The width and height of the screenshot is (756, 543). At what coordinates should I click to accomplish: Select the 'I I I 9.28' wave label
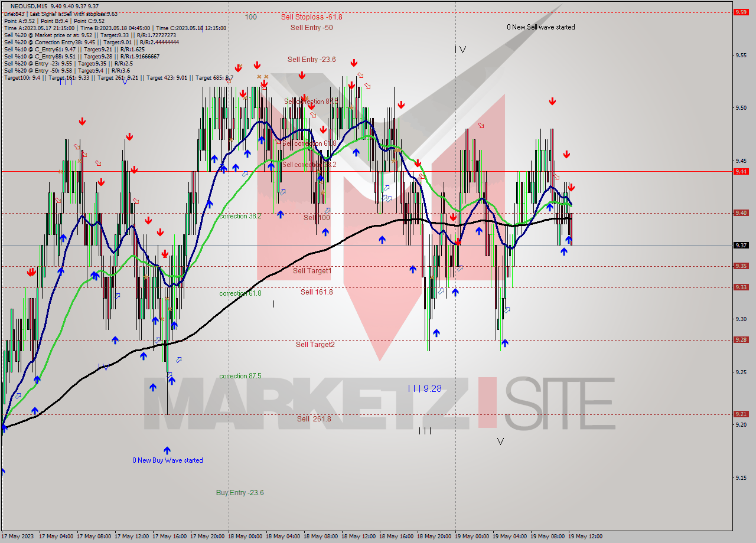coord(425,388)
